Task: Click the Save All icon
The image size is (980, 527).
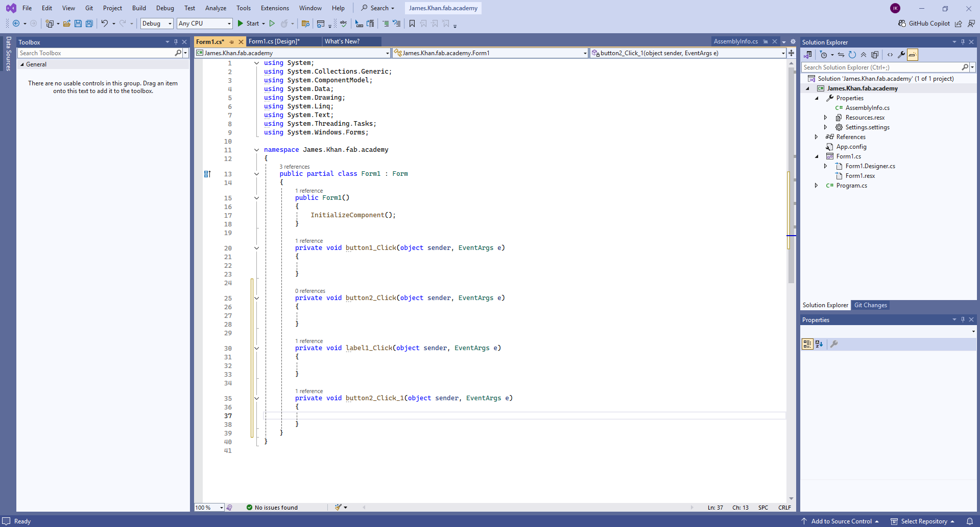Action: 89,24
